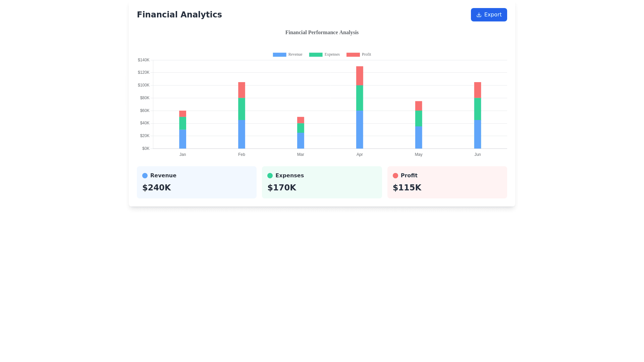Viewport: 644px width, 362px height.
Task: Toggle the Revenue legend swatch
Action: coord(279,55)
